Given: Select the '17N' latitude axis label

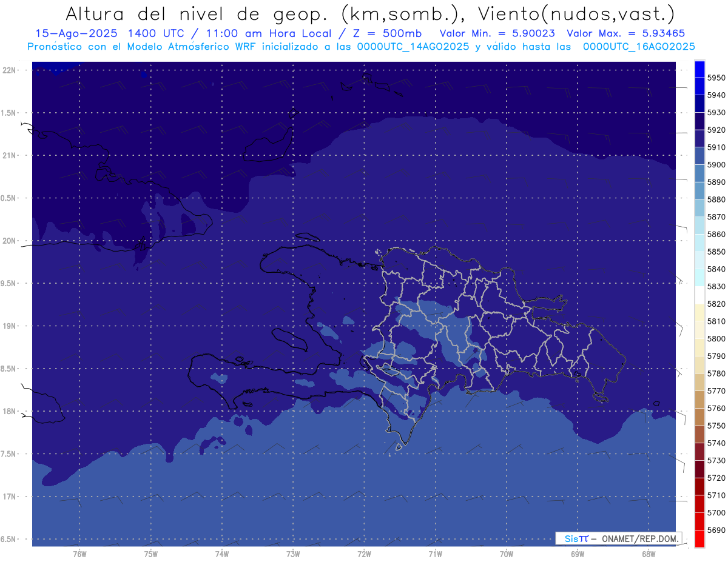Looking at the screenshot, I should click(8, 497).
